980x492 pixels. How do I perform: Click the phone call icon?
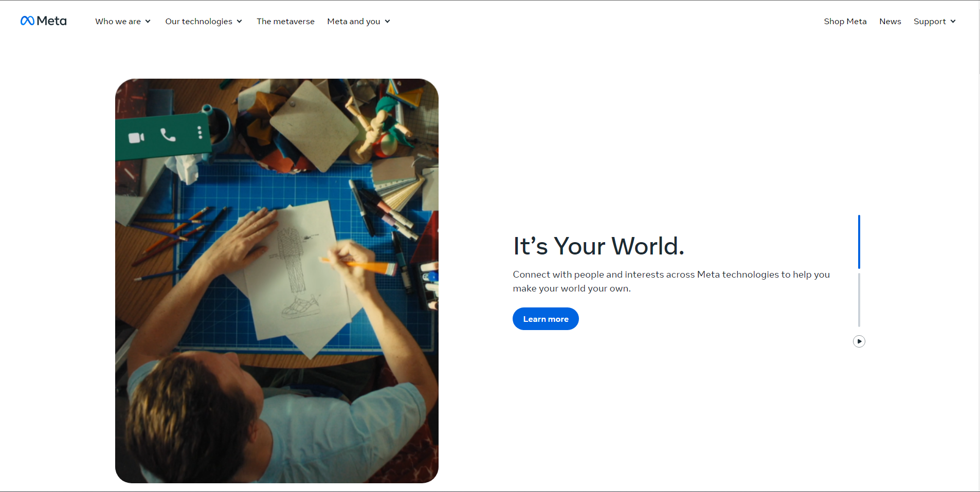(168, 135)
